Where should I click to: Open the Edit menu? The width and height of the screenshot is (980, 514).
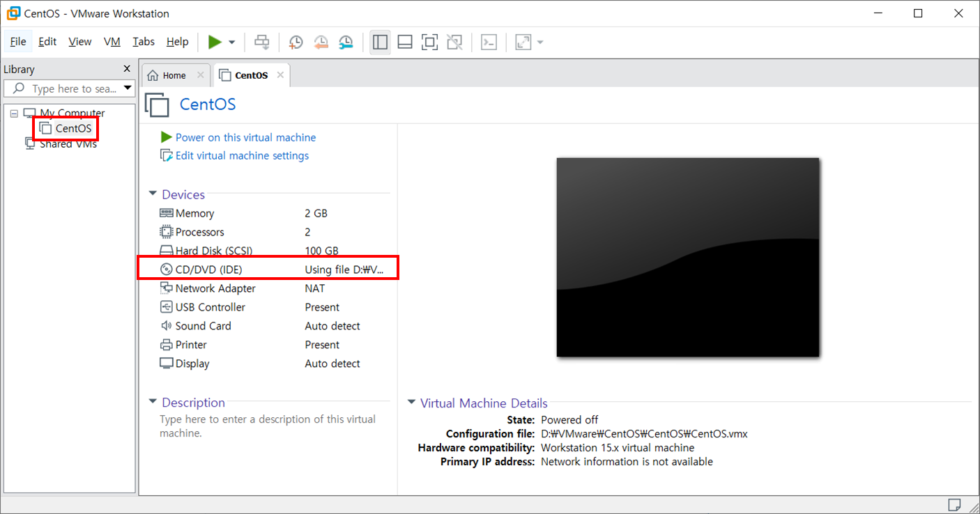tap(47, 42)
